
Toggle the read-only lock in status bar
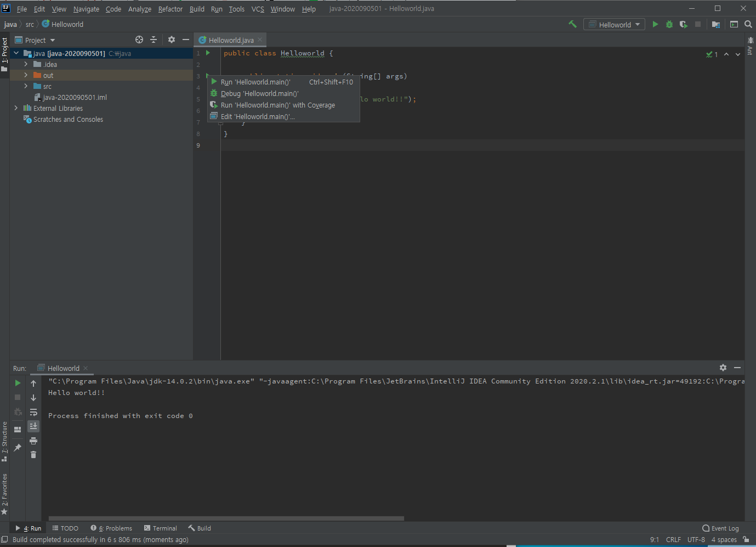tap(746, 540)
